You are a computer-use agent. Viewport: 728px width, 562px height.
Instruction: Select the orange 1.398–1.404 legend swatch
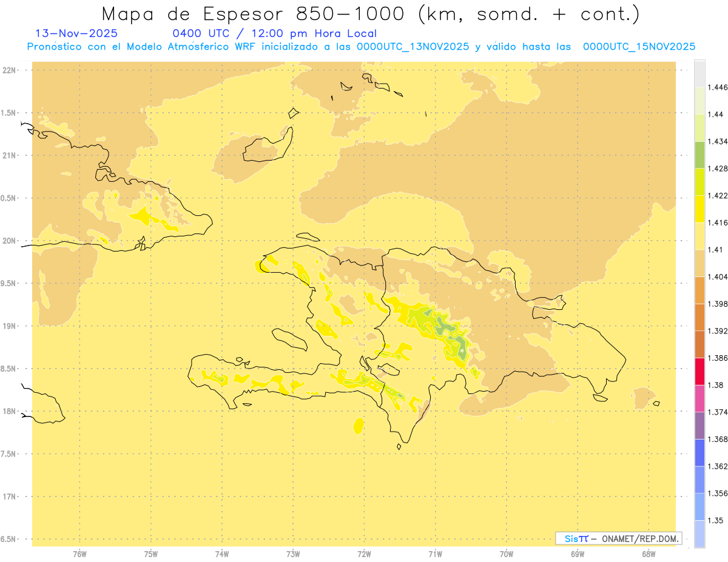click(699, 290)
